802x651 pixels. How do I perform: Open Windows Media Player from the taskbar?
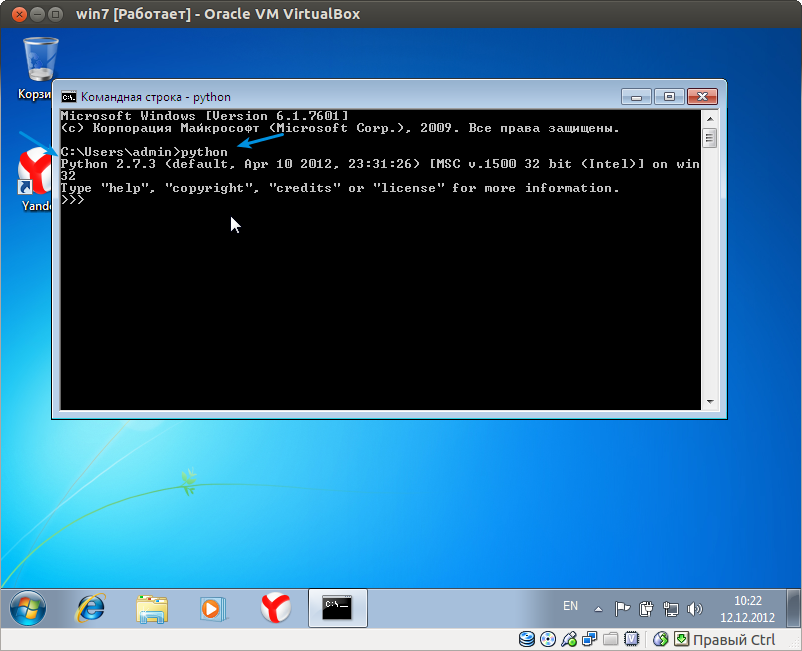tap(213, 609)
